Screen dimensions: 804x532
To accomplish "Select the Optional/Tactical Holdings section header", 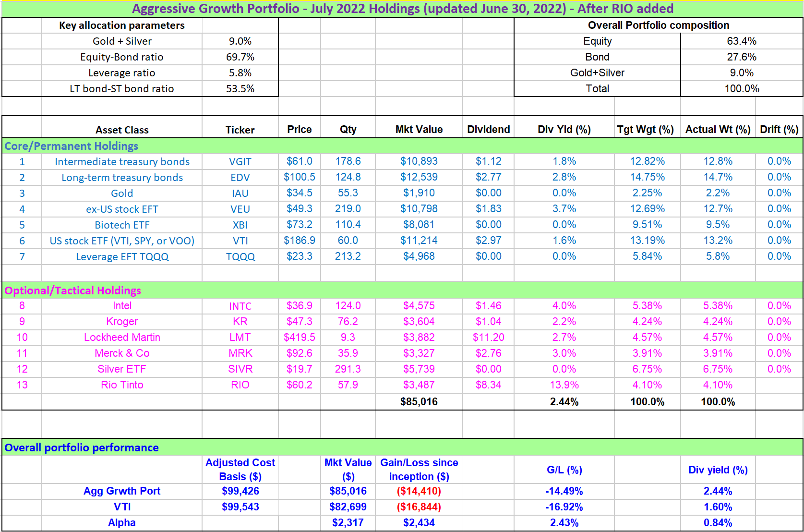I will tap(73, 290).
